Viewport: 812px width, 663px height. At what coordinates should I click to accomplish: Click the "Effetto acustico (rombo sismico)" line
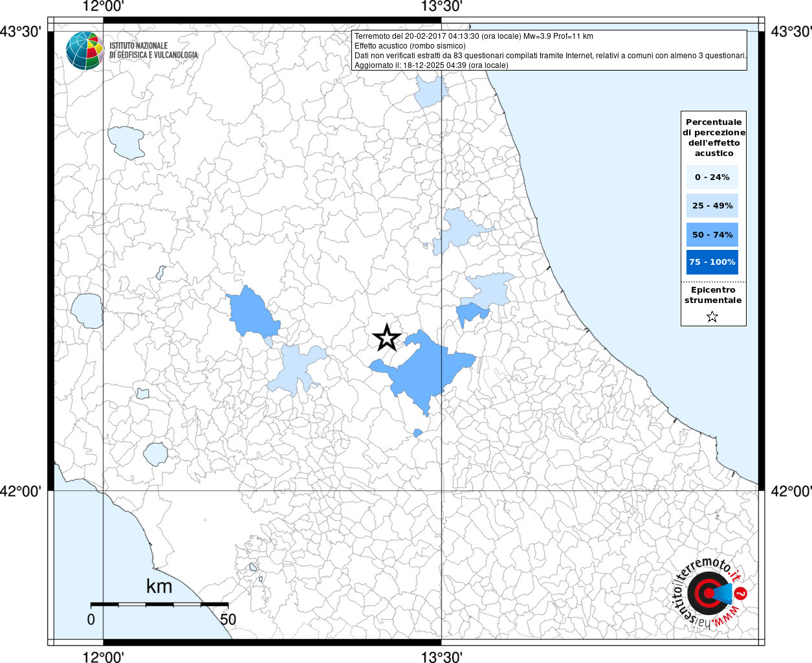410,46
